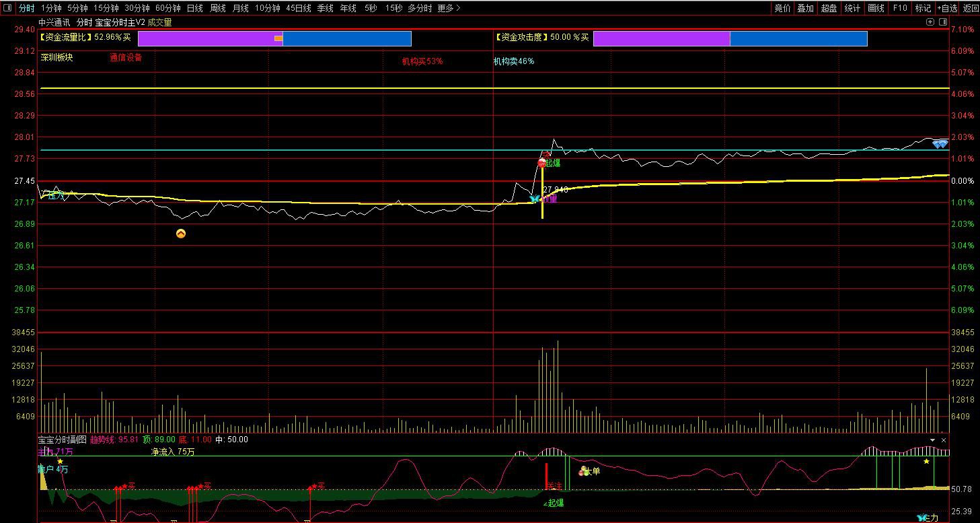This screenshot has height=523, width=980.
Task: Select the 30分钟 chart period
Action: click(x=137, y=8)
